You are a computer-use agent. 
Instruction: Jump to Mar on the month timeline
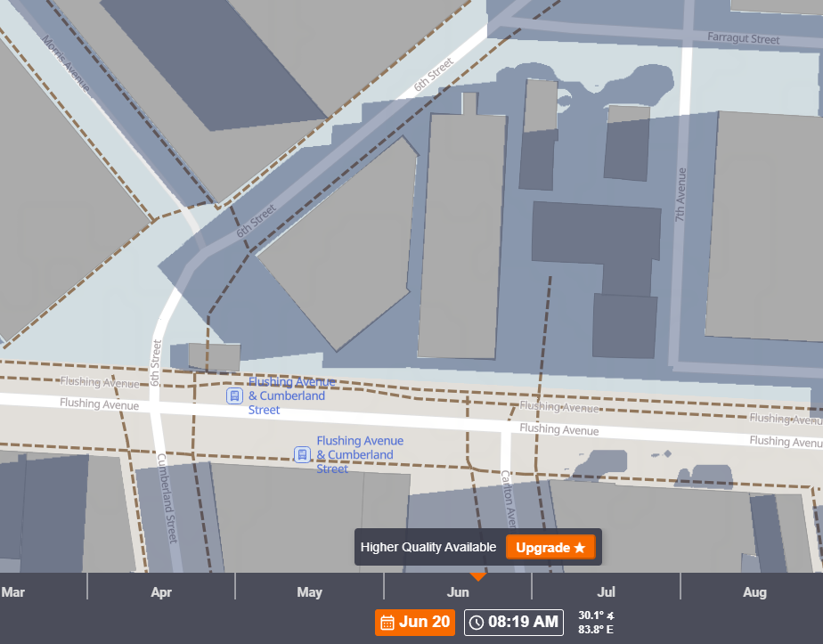(x=13, y=592)
